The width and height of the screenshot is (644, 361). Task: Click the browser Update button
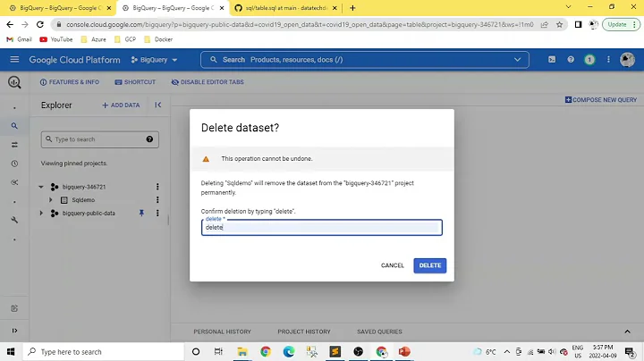click(621, 25)
